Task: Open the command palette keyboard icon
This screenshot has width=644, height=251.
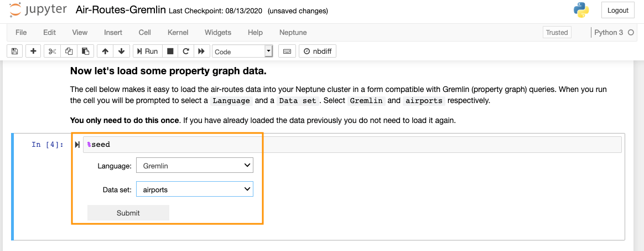Action: tap(287, 52)
